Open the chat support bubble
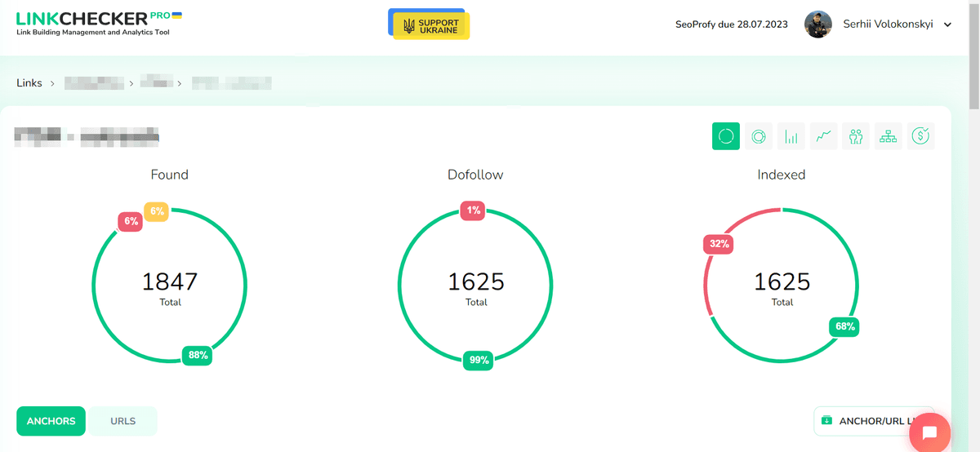The height and width of the screenshot is (452, 980). pos(929,433)
